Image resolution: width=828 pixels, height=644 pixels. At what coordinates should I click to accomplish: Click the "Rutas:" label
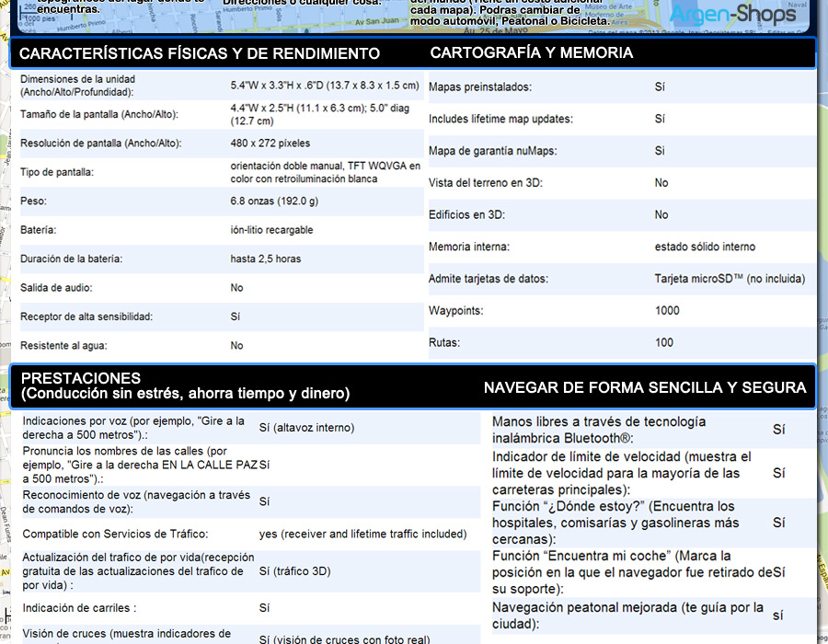[444, 342]
